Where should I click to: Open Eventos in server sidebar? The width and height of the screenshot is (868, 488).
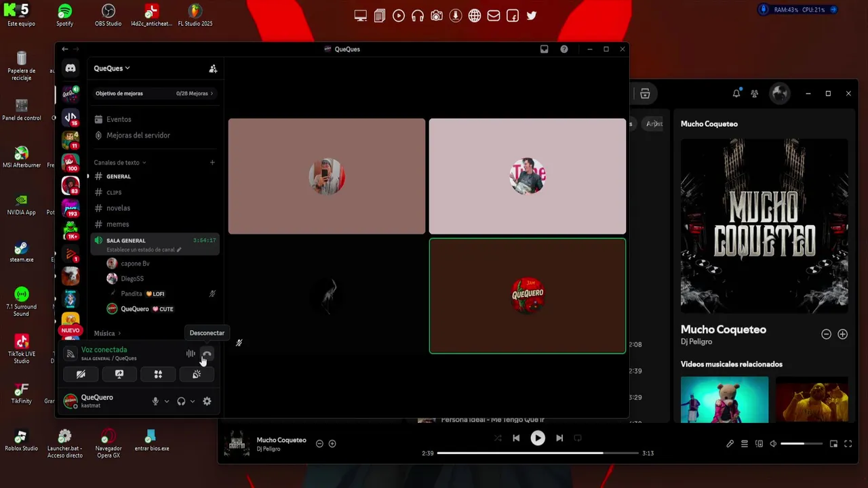click(155, 119)
